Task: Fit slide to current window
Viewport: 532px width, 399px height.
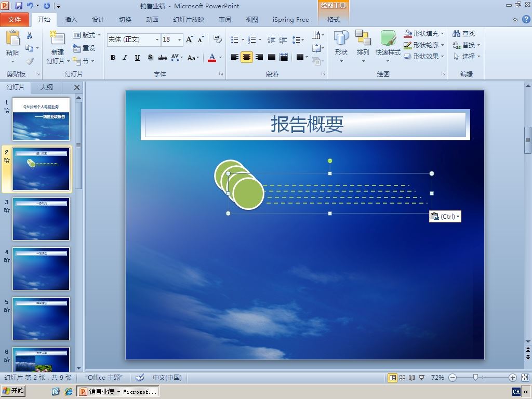Action: click(525, 377)
